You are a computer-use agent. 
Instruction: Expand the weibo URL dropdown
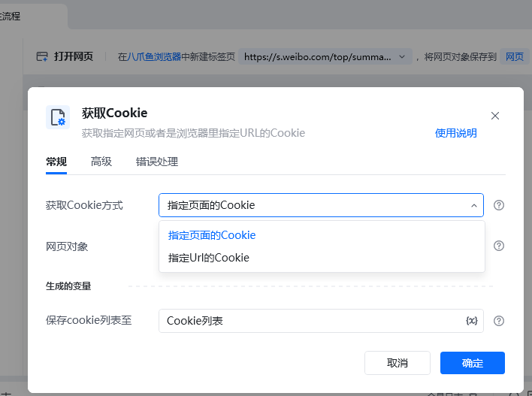tap(402, 56)
